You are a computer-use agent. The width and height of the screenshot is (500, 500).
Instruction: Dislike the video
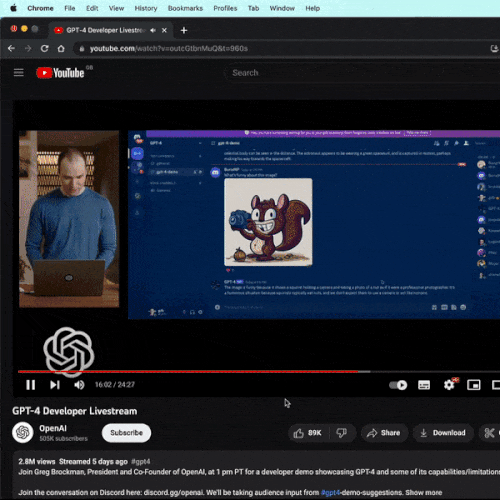pyautogui.click(x=342, y=433)
